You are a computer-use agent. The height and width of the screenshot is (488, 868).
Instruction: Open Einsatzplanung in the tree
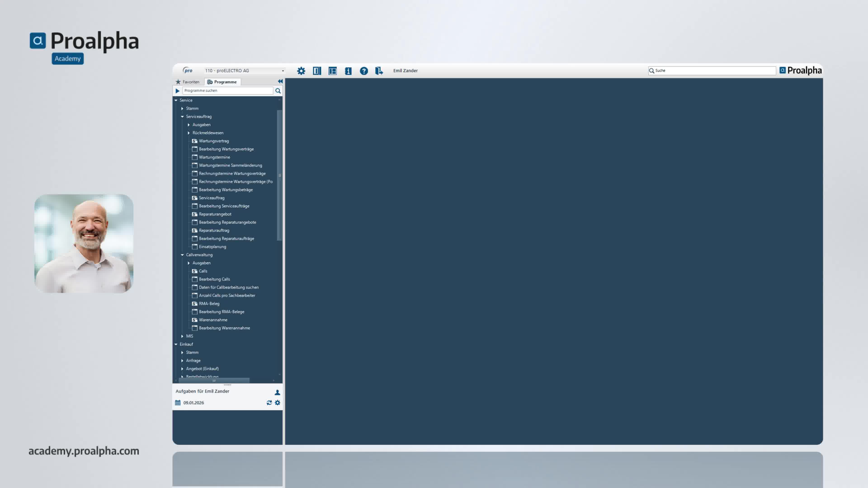coord(212,246)
